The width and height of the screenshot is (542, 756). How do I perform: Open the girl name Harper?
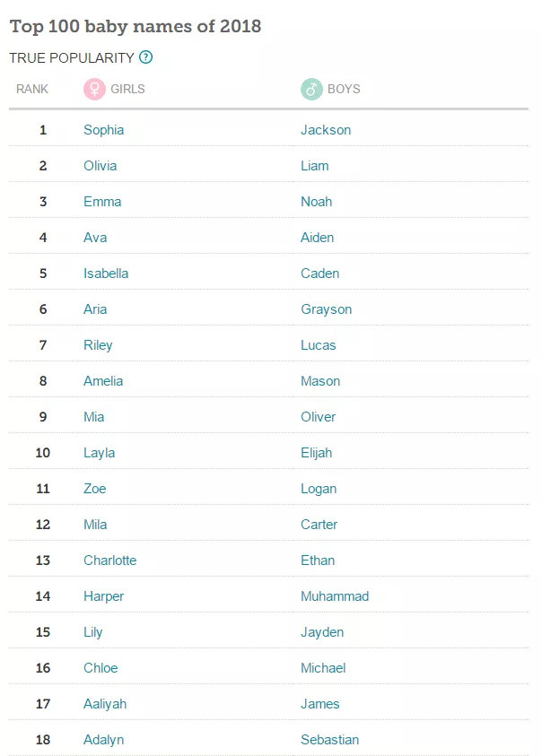coord(104,596)
